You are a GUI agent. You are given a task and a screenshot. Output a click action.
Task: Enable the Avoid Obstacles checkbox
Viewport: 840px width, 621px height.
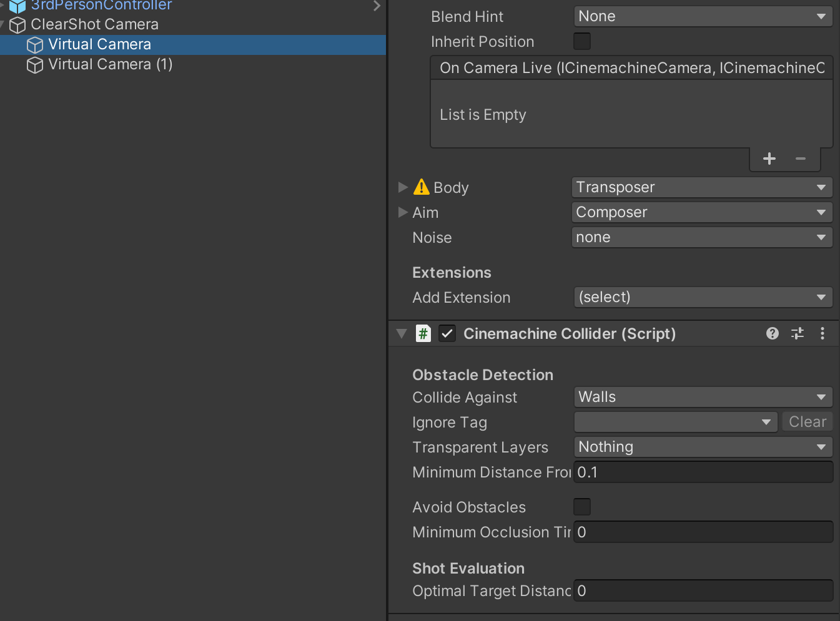pyautogui.click(x=582, y=507)
